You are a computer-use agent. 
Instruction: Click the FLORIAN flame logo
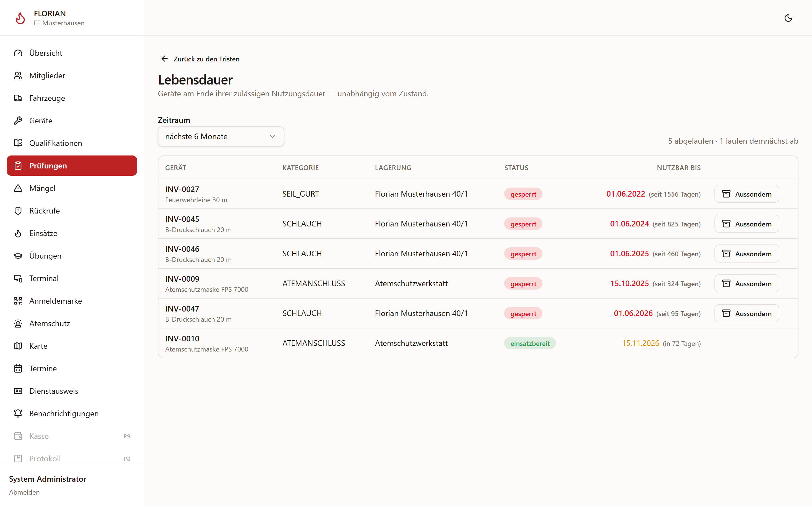21,18
